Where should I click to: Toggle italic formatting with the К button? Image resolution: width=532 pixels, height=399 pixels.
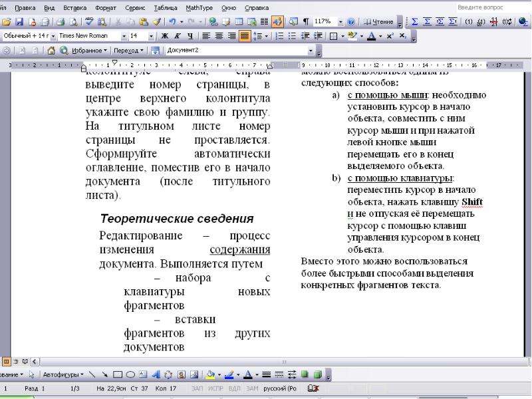click(x=177, y=36)
